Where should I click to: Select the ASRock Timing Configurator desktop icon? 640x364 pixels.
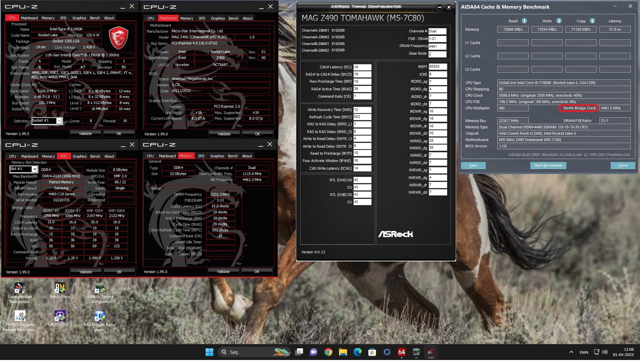100,293
